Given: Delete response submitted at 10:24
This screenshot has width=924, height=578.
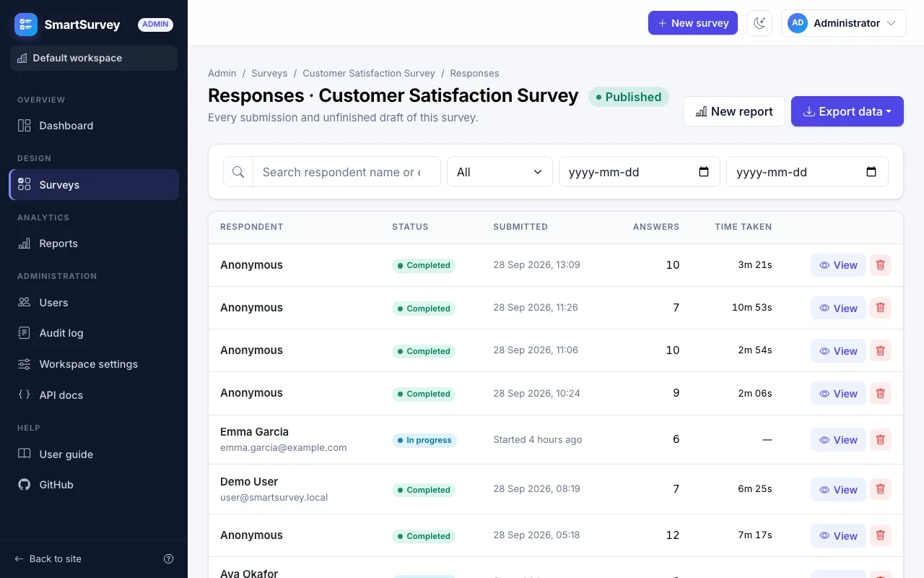Looking at the screenshot, I should (x=881, y=393).
